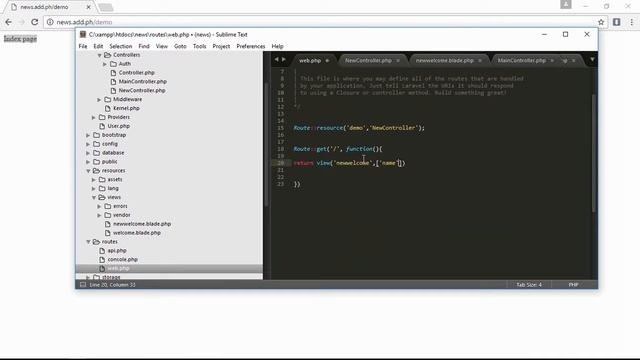640x360 pixels.
Task: Click the browser extension icon
Action: pos(617,22)
